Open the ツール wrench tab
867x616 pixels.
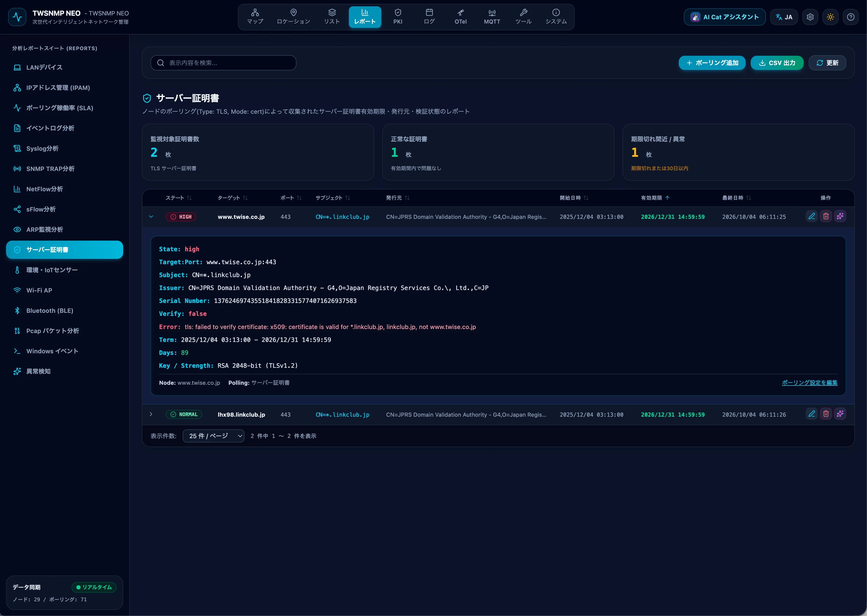[524, 17]
